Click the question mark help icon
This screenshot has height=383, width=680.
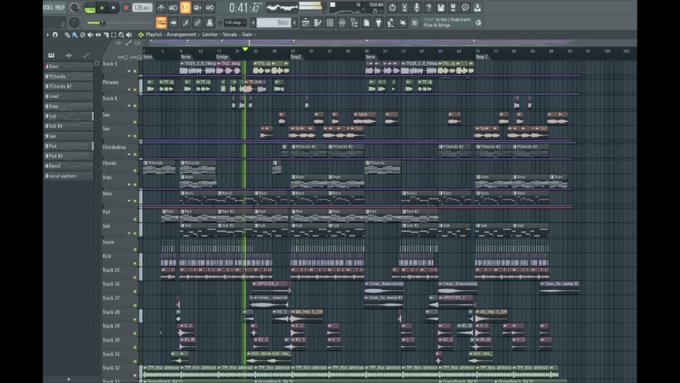click(428, 7)
